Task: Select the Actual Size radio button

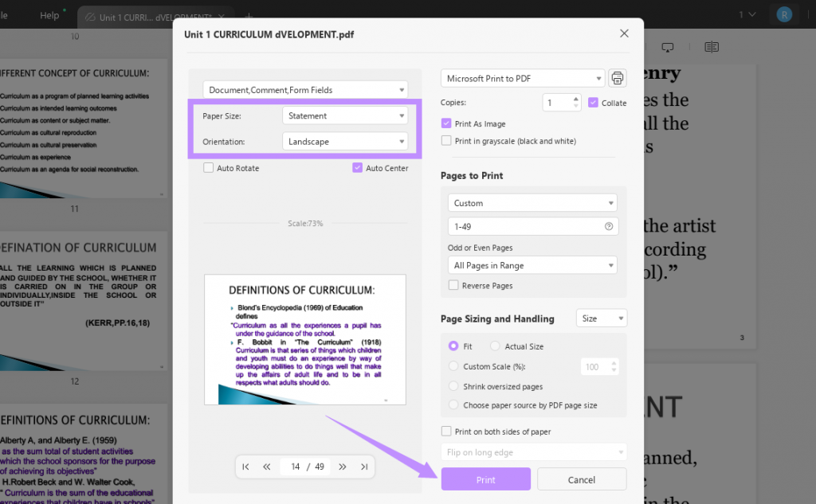Action: pos(496,346)
